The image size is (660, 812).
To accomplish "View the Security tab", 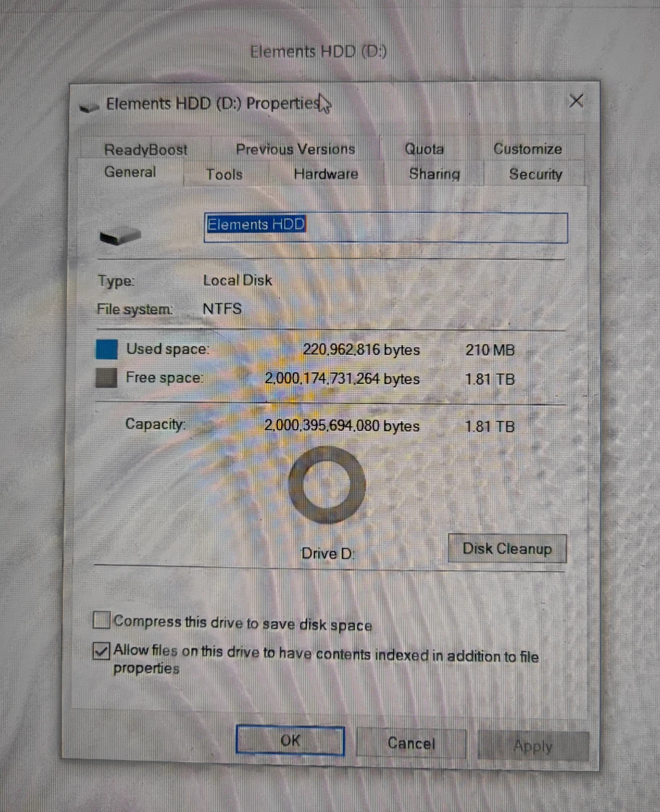I will click(x=535, y=174).
